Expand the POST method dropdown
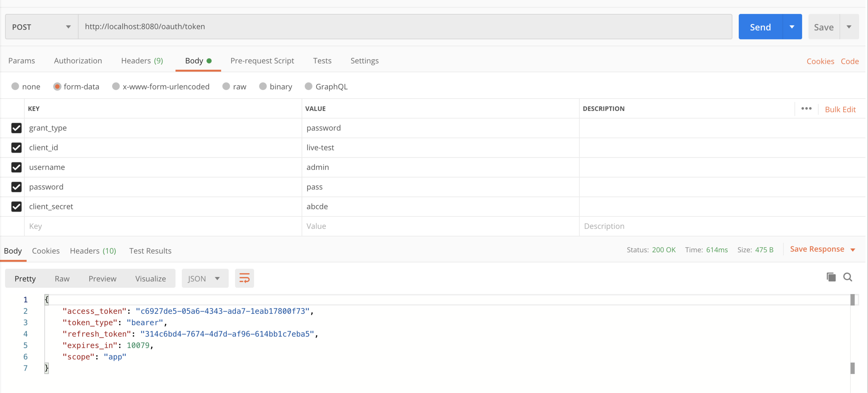 tap(42, 27)
